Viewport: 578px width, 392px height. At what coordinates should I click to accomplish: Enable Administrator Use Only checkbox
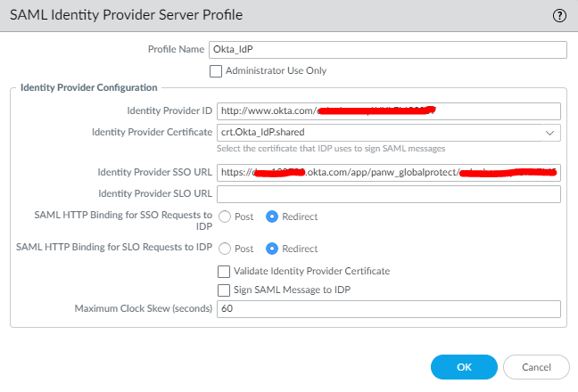(216, 70)
